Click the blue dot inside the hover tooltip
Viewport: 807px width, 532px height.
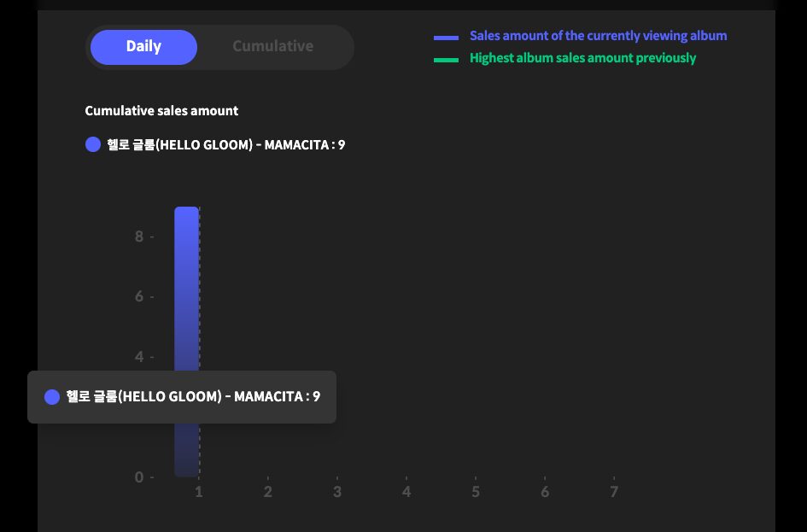(x=52, y=397)
